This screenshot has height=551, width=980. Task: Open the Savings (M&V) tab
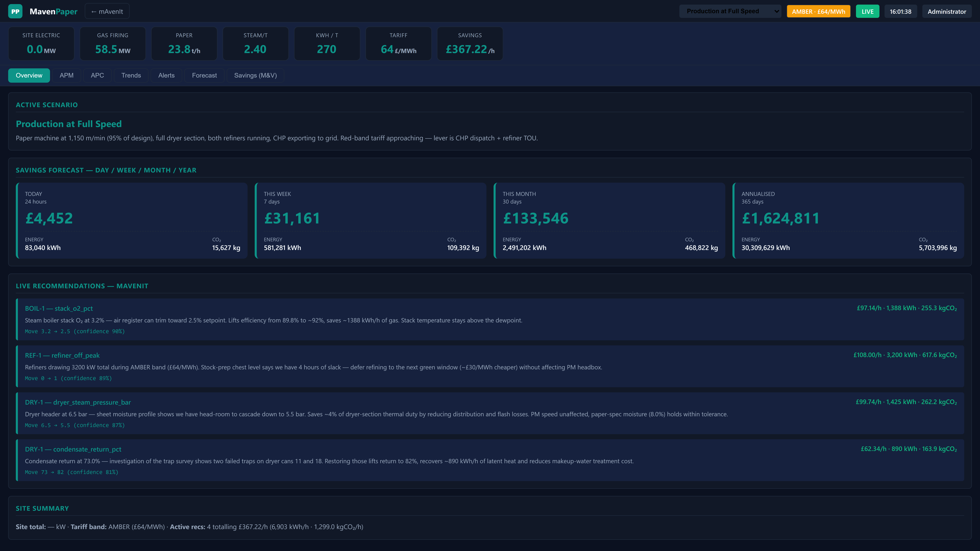[x=255, y=75]
